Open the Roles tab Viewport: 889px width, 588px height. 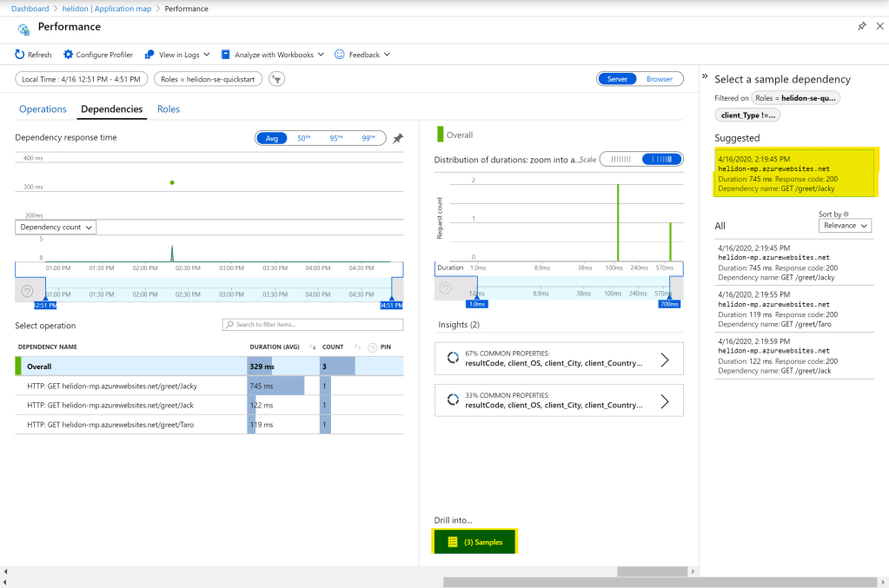click(169, 109)
